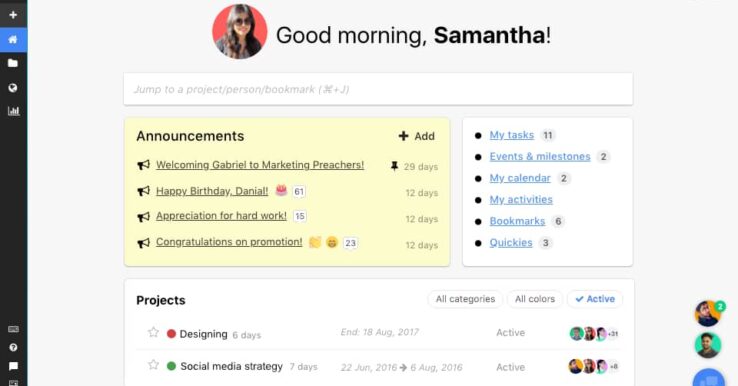Add a new announcement
Screen dimensions: 738x386
coord(417,136)
